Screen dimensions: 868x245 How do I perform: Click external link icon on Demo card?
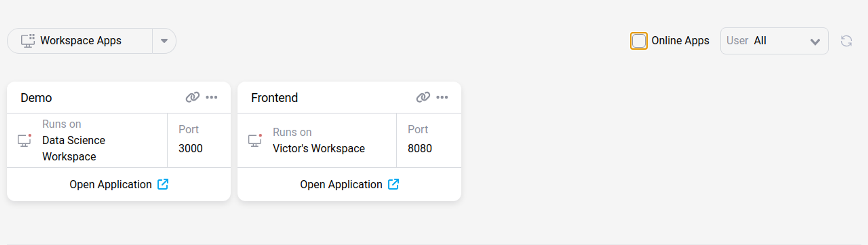(x=163, y=184)
